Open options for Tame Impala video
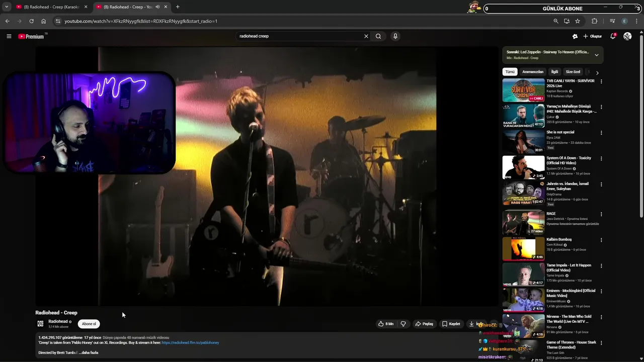Image resolution: width=644 pixels, height=362 pixels. [601, 265]
